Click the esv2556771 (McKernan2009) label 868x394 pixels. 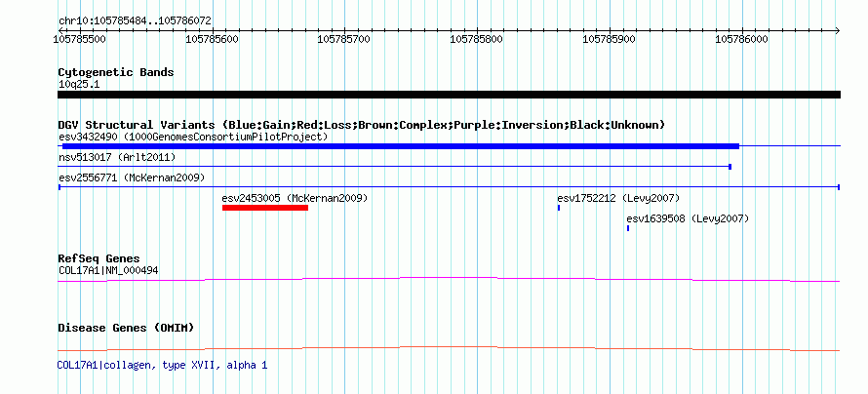(132, 177)
